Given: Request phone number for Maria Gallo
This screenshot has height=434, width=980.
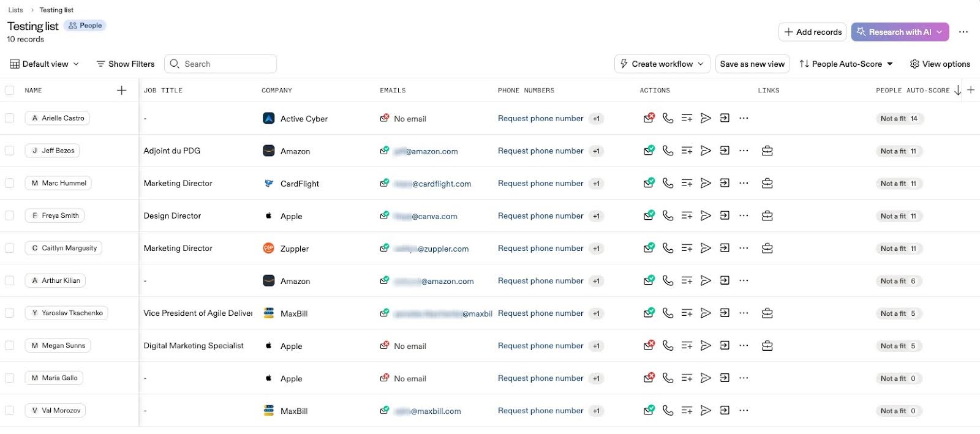Looking at the screenshot, I should coord(540,378).
